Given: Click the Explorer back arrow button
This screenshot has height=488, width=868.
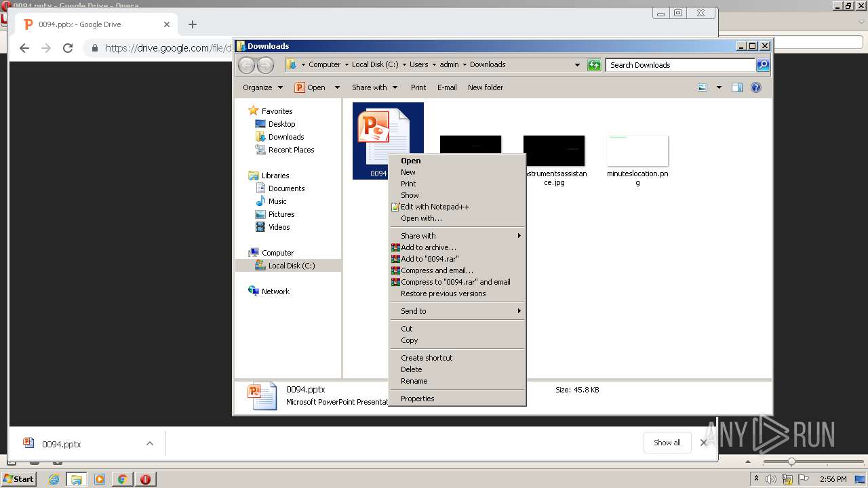Looking at the screenshot, I should tap(246, 65).
